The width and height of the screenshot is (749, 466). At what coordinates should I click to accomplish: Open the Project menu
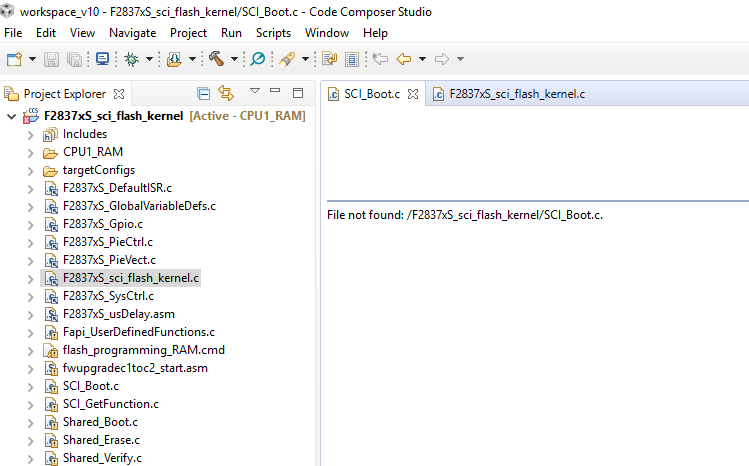pyautogui.click(x=188, y=33)
